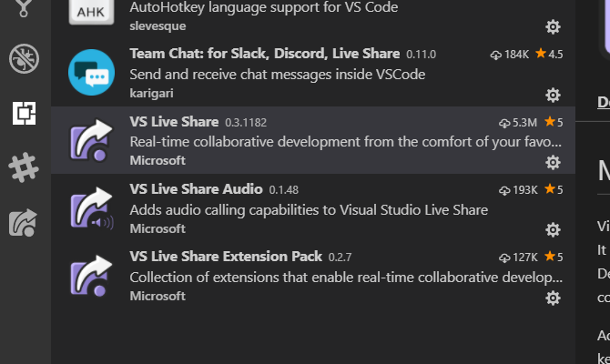This screenshot has width=610, height=364.
Task: Open the Extensions view in activity bar
Action: coord(25,113)
